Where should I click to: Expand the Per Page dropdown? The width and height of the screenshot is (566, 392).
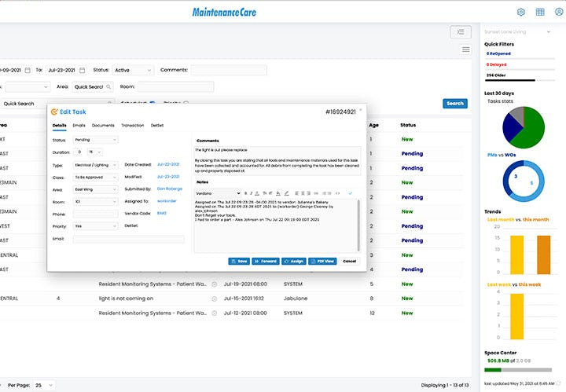coord(45,385)
